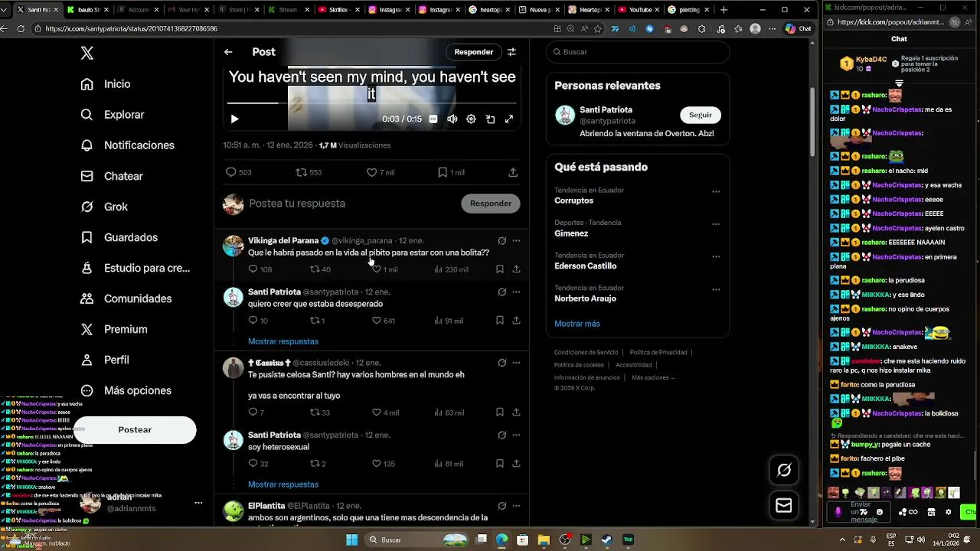Open browser extensions puzzle icon
Image resolution: width=980 pixels, height=551 pixels.
pos(702,29)
